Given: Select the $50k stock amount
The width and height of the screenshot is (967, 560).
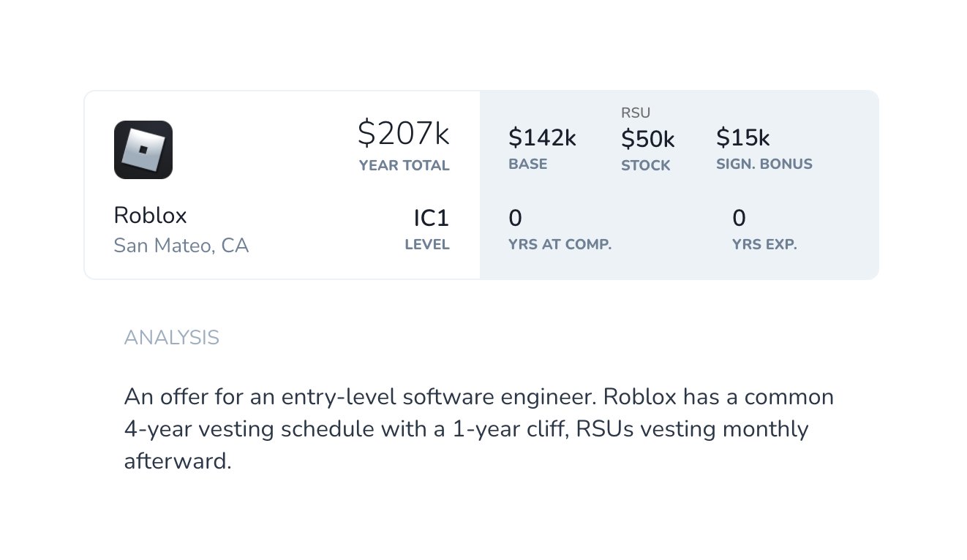Looking at the screenshot, I should (x=647, y=138).
